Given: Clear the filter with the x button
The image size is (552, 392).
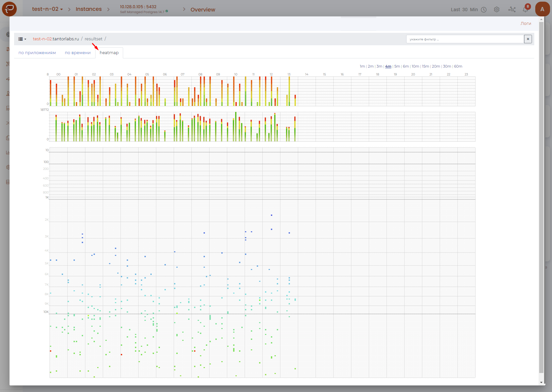Looking at the screenshot, I should (528, 39).
